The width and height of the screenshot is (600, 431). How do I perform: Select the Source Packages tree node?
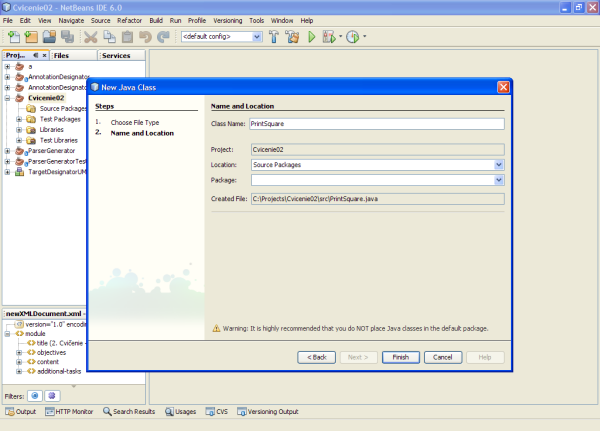63,109
